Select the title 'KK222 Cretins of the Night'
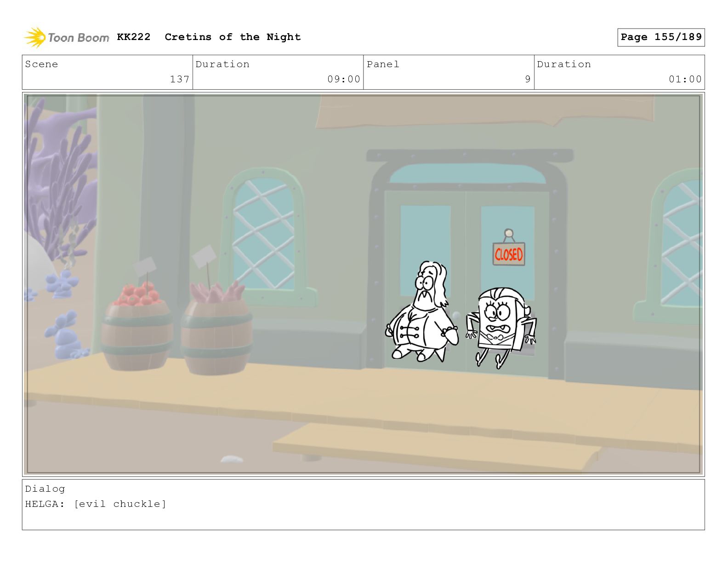Screen dimensions: 728x563 [x=209, y=37]
